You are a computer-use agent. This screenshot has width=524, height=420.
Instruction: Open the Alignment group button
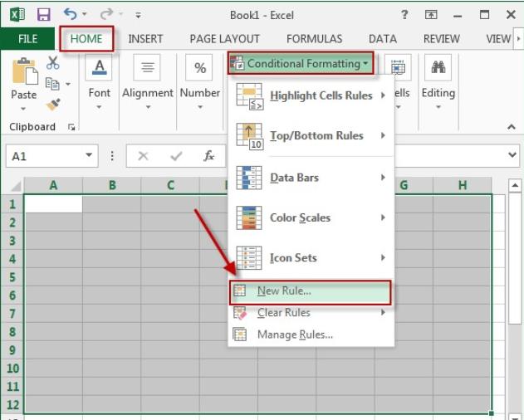coord(147,82)
